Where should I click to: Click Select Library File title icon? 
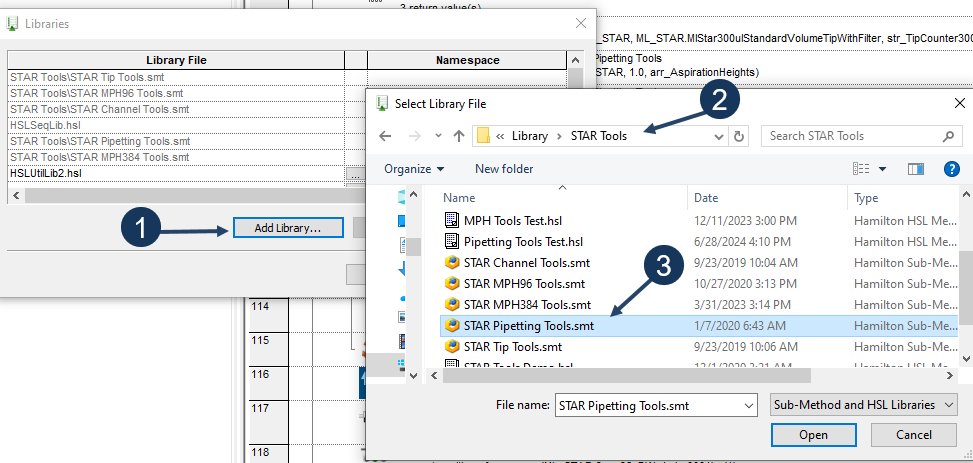pyautogui.click(x=382, y=103)
